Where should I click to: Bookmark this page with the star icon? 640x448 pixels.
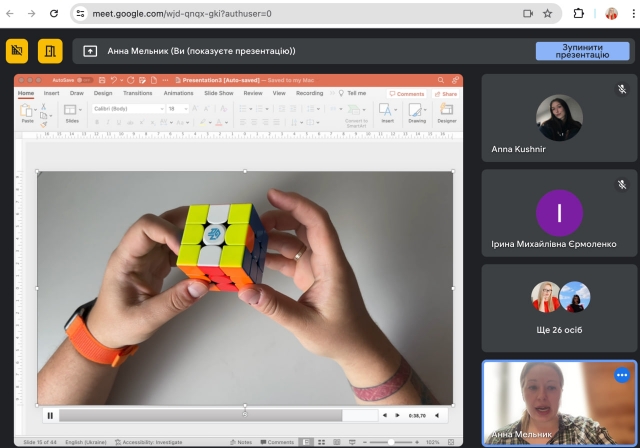[x=548, y=14]
